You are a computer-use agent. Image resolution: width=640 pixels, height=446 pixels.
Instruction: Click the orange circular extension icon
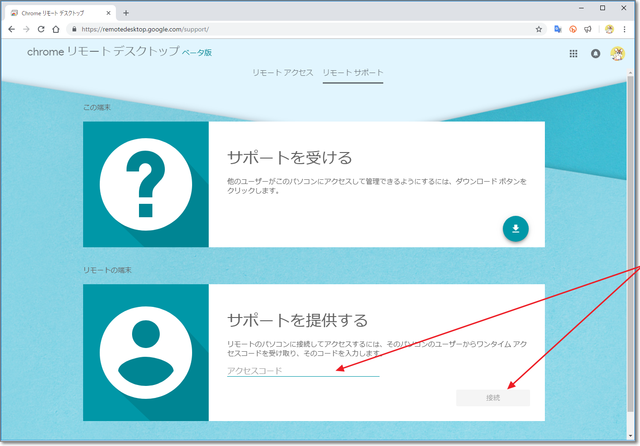click(572, 29)
